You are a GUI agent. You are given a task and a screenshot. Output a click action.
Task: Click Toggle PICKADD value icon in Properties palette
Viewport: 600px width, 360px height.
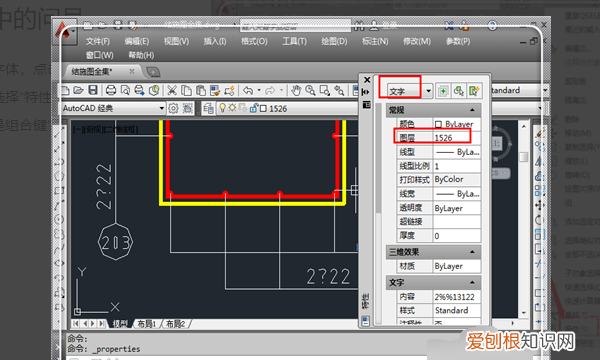coord(443,91)
